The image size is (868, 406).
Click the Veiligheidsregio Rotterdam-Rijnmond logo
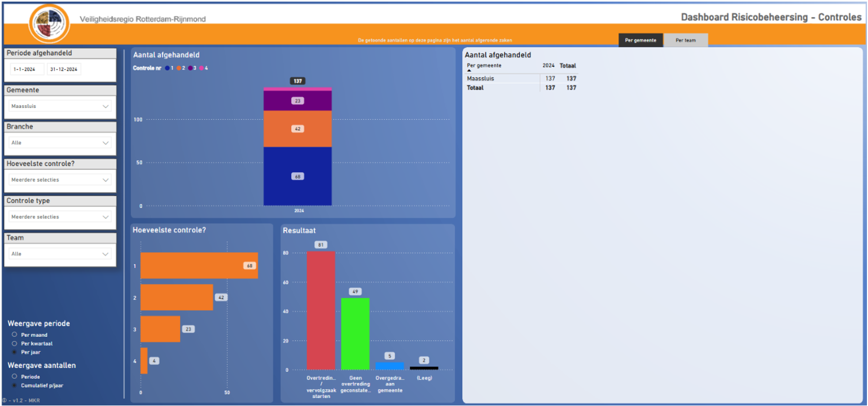coord(49,23)
